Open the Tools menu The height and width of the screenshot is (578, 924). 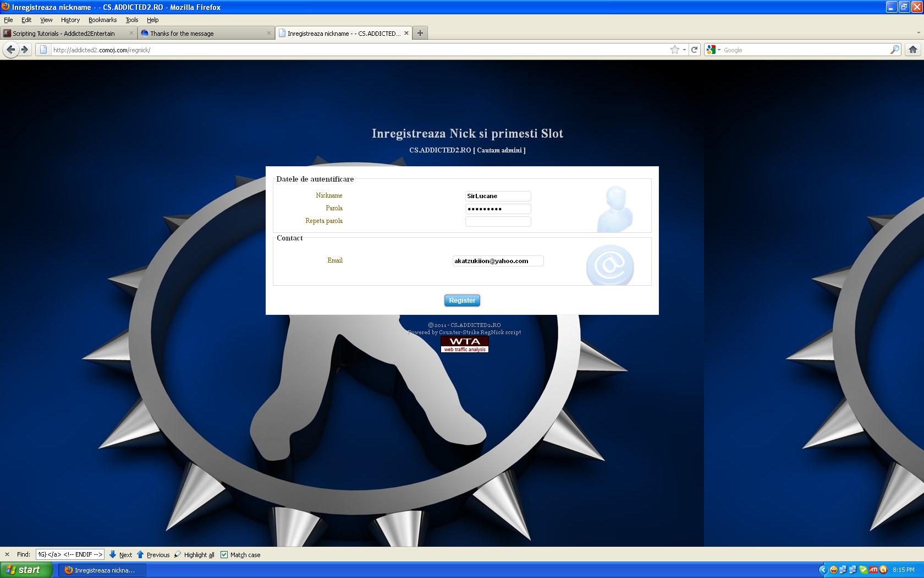click(131, 20)
